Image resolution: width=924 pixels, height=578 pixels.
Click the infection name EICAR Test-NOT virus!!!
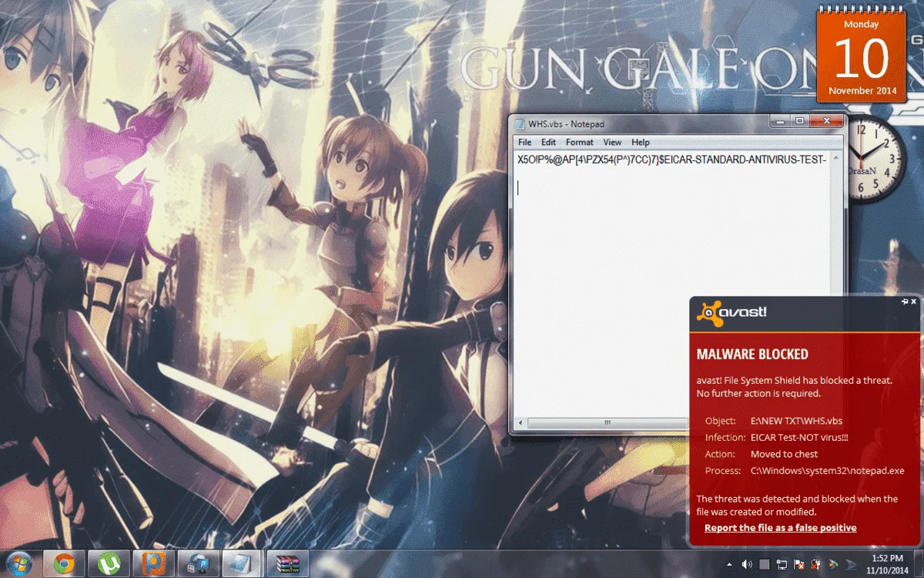798,438
